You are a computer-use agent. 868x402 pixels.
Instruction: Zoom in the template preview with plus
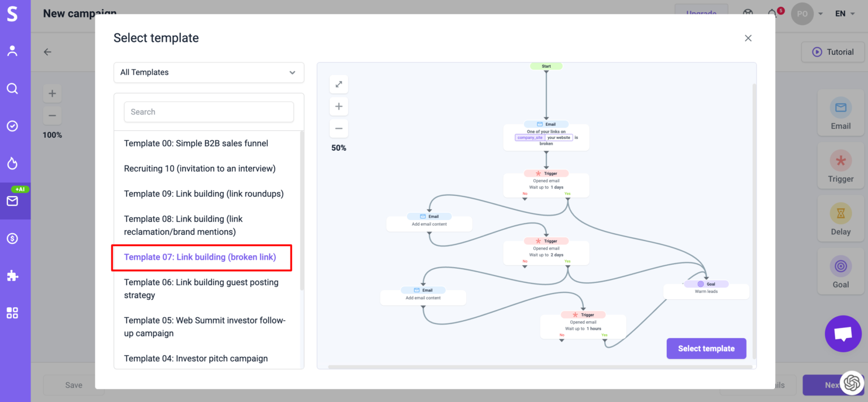pyautogui.click(x=338, y=106)
